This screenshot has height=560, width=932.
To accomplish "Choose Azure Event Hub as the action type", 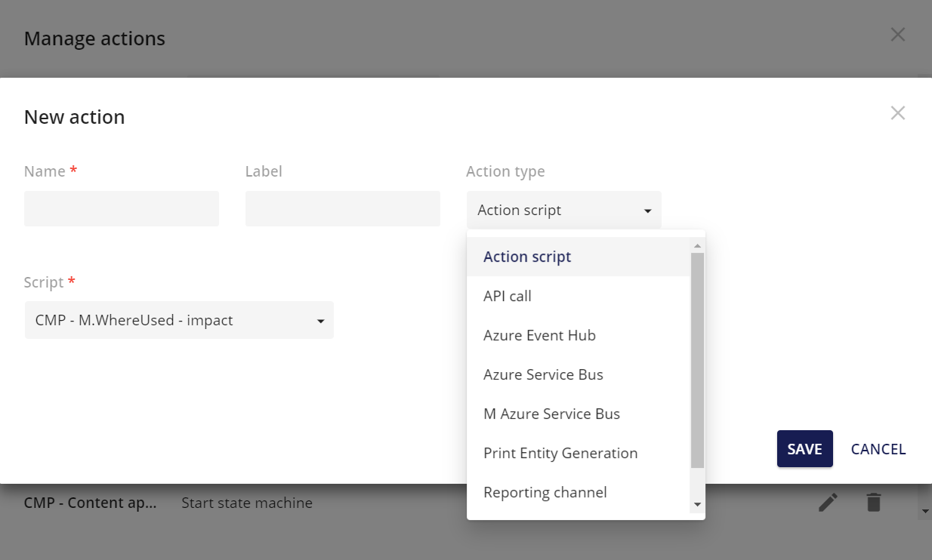I will pos(539,335).
